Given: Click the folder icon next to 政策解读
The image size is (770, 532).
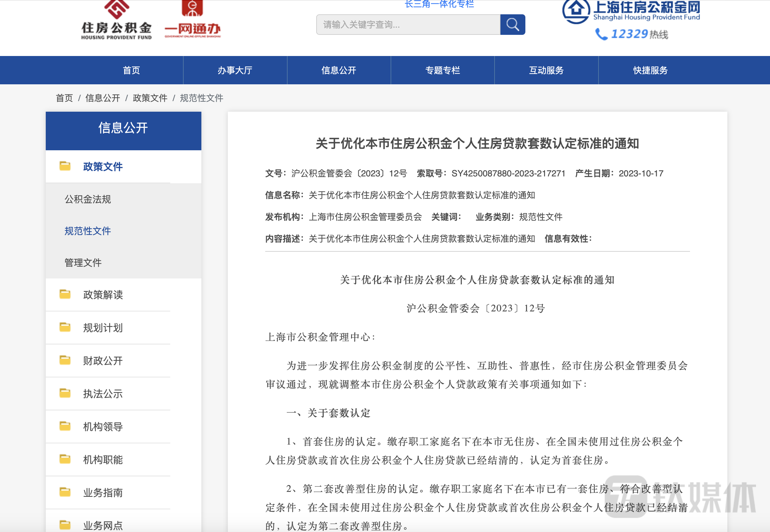Looking at the screenshot, I should point(65,295).
